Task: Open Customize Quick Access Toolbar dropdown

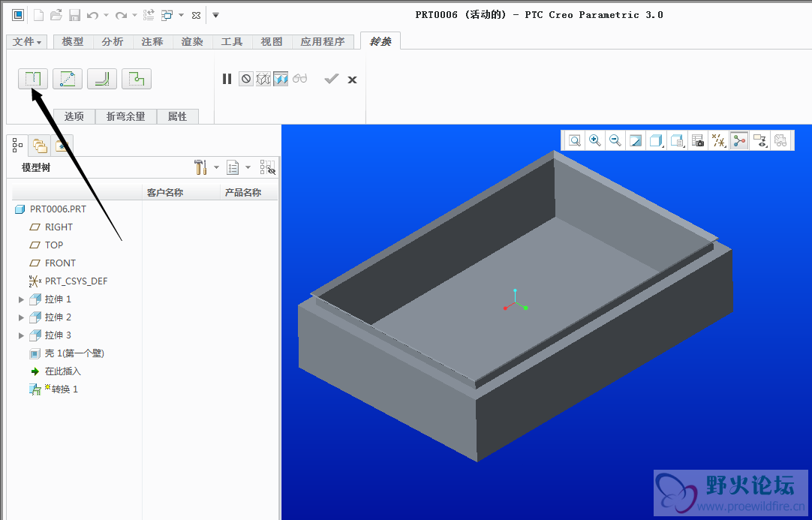Action: point(216,16)
